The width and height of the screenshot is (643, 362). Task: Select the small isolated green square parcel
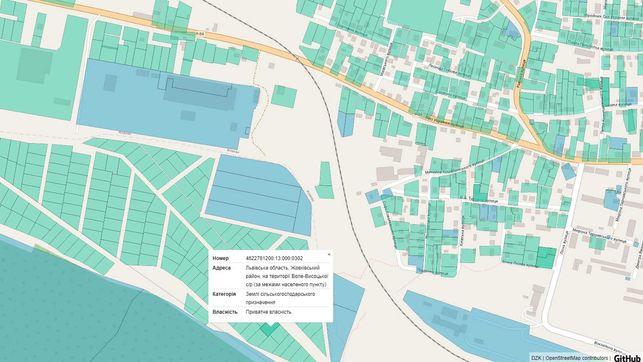pos(284,96)
